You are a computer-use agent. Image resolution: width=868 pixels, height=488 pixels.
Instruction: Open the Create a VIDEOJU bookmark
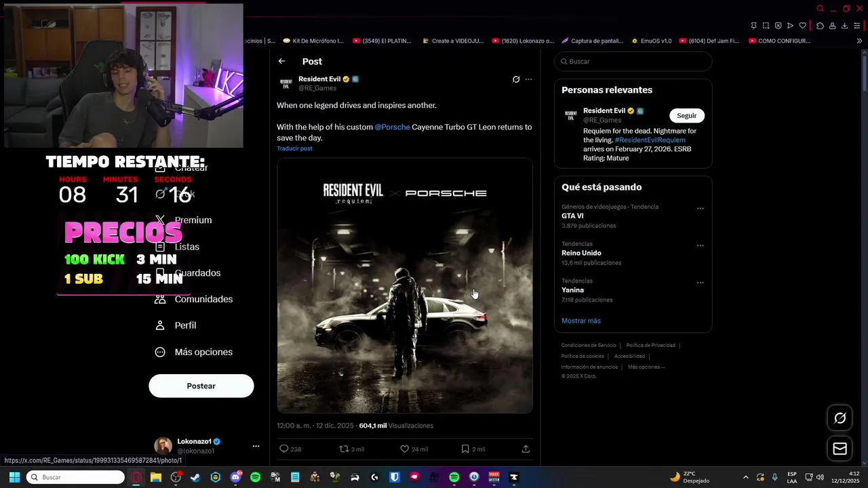(453, 41)
